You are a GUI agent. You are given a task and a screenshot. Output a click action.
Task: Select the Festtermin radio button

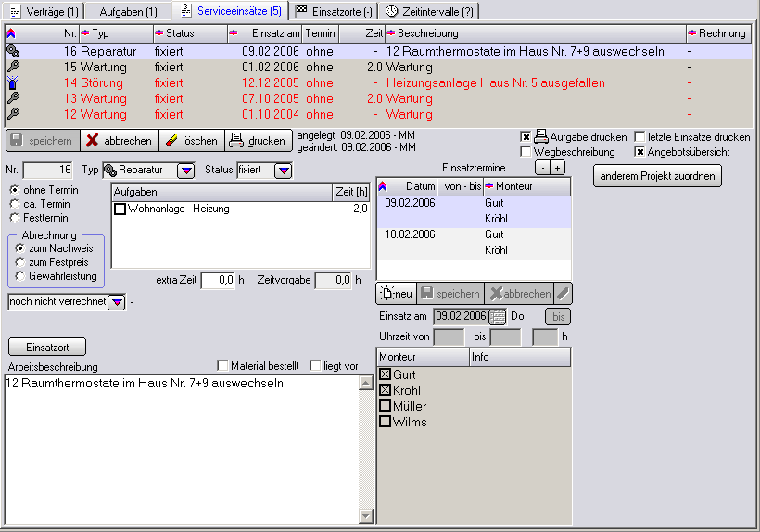coord(15,218)
